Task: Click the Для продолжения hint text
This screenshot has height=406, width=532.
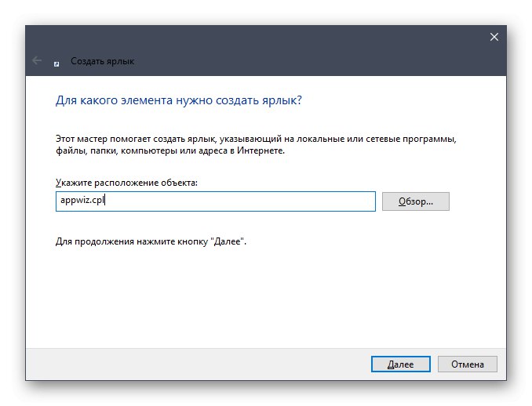Action: coord(151,242)
